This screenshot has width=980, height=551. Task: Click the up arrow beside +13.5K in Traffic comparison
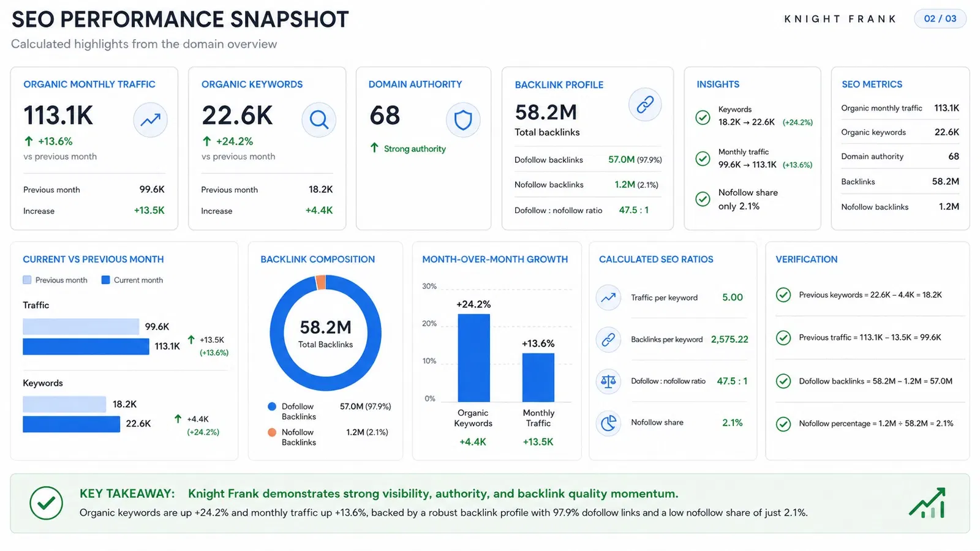[x=191, y=340]
